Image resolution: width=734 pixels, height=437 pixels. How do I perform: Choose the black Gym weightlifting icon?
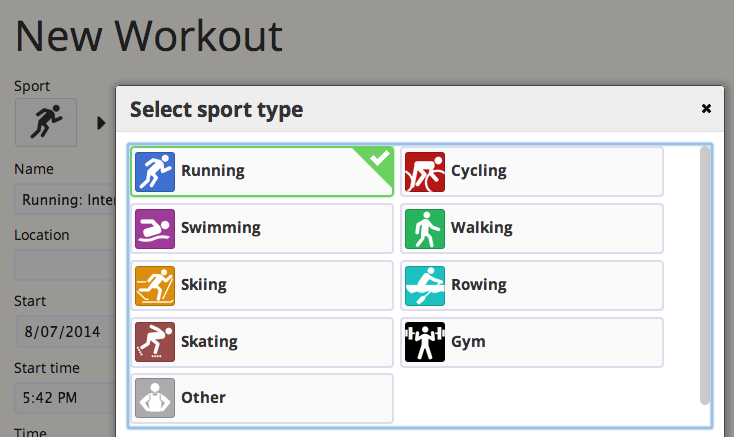point(425,342)
